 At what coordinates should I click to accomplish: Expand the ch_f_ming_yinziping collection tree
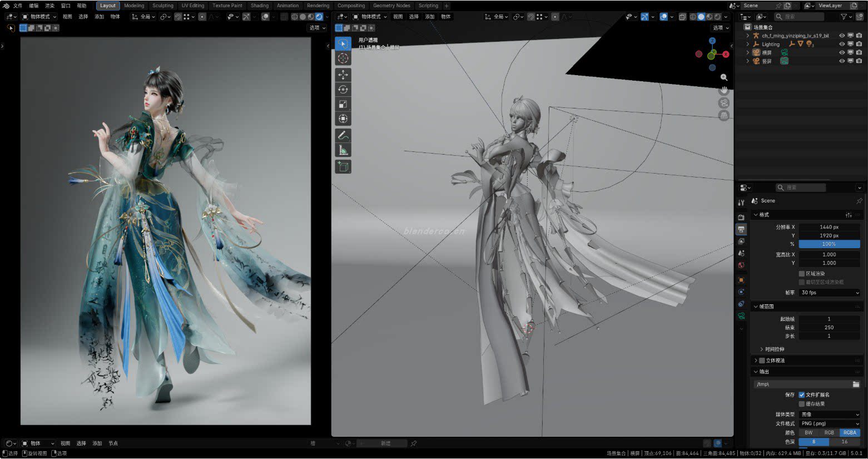click(747, 36)
